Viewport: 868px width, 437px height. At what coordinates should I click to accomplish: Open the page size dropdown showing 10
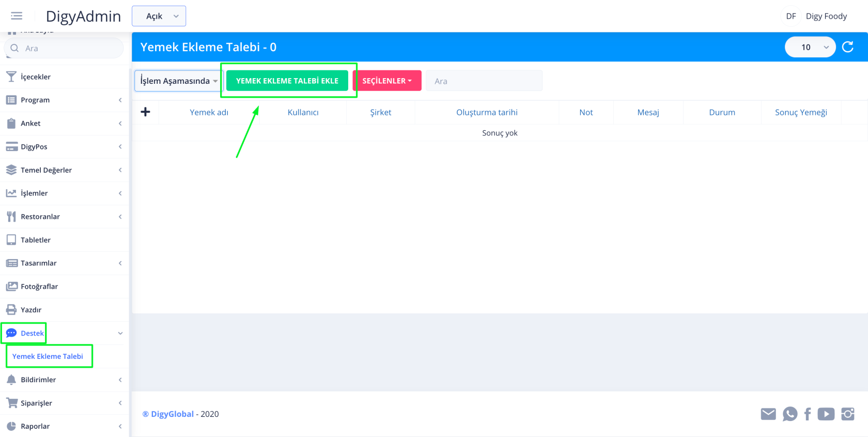(x=810, y=47)
